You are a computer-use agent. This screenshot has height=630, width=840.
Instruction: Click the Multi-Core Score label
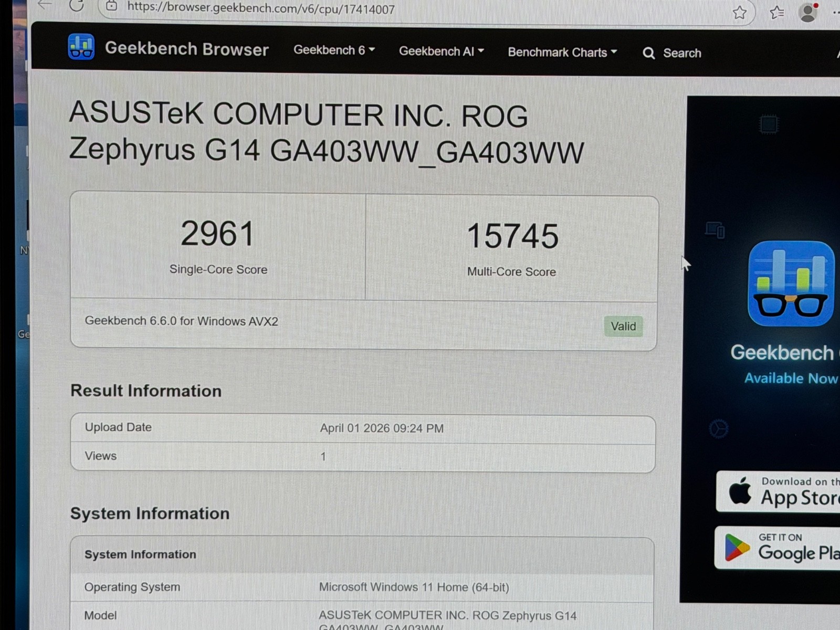511,271
